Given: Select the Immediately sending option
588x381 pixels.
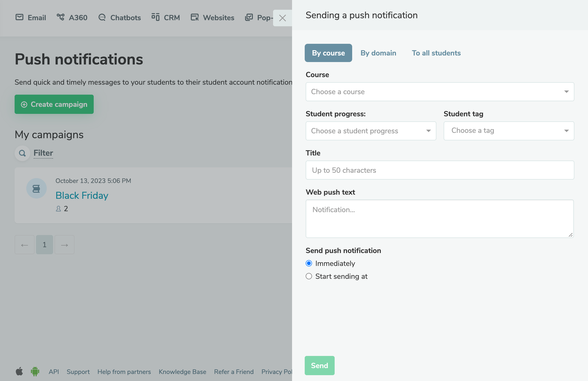Looking at the screenshot, I should [309, 263].
